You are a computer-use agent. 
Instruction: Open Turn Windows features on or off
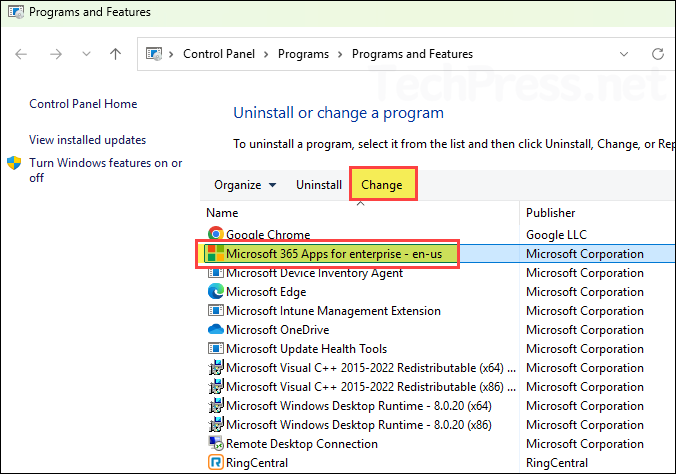pos(106,170)
